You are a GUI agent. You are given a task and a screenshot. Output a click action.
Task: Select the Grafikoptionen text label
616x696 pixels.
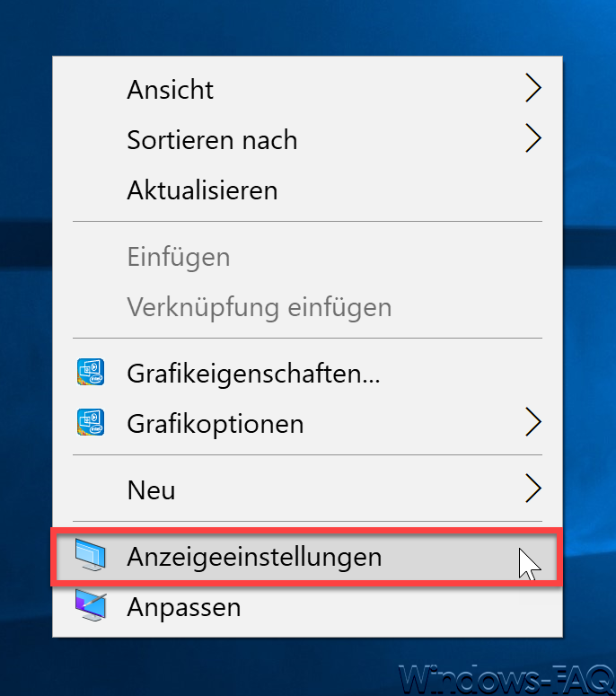[216, 424]
